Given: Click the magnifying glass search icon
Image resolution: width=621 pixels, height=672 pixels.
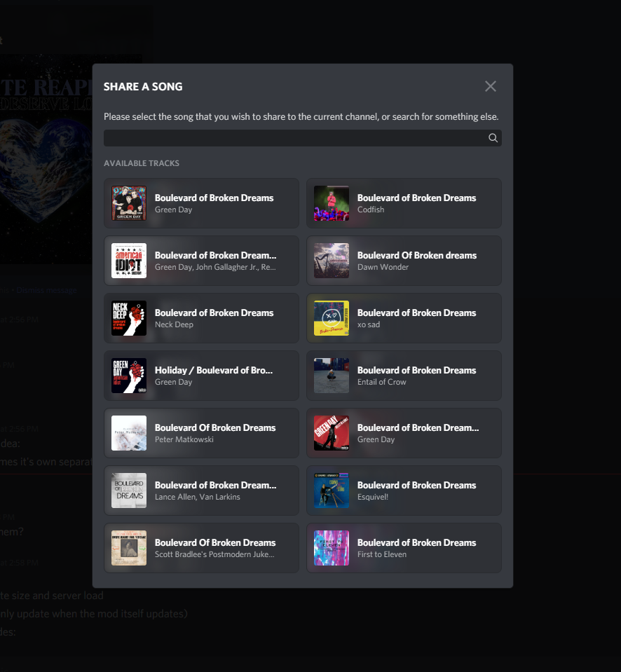Looking at the screenshot, I should tap(493, 138).
